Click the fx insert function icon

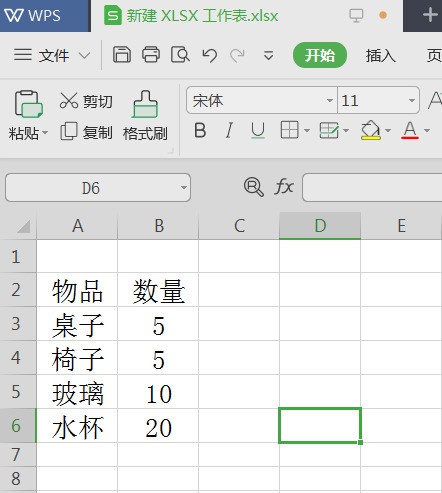point(284,187)
